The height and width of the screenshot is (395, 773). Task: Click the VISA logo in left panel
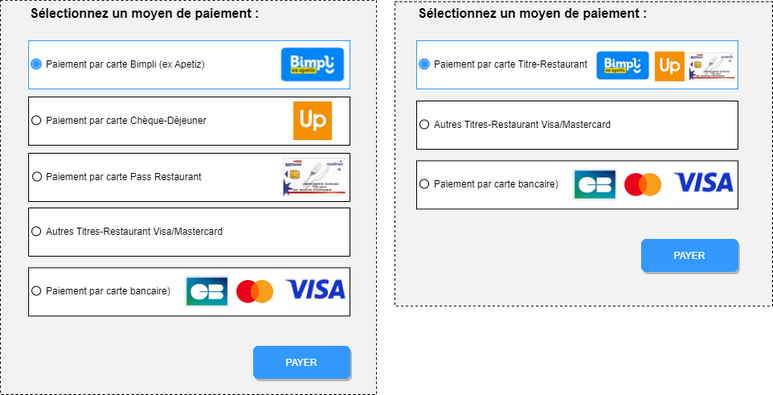(x=316, y=290)
